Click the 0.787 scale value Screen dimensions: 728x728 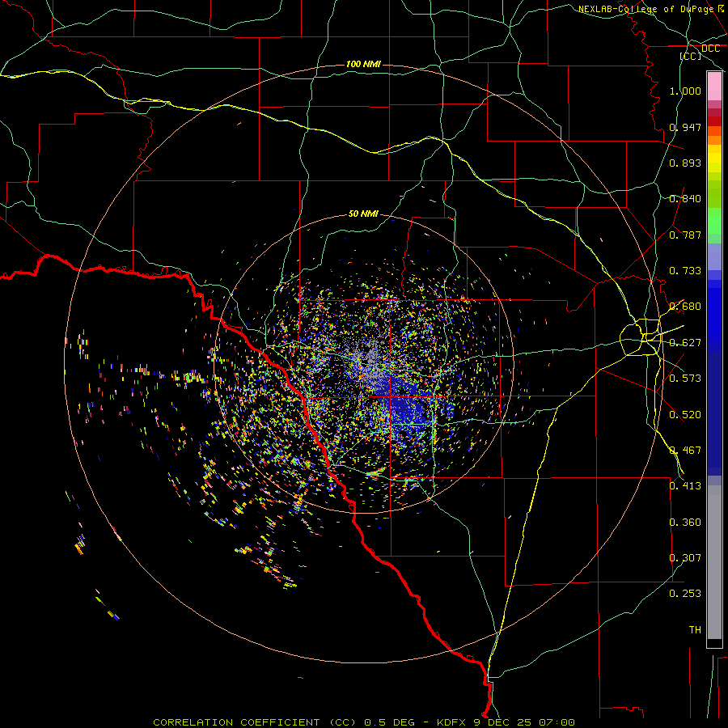[685, 235]
